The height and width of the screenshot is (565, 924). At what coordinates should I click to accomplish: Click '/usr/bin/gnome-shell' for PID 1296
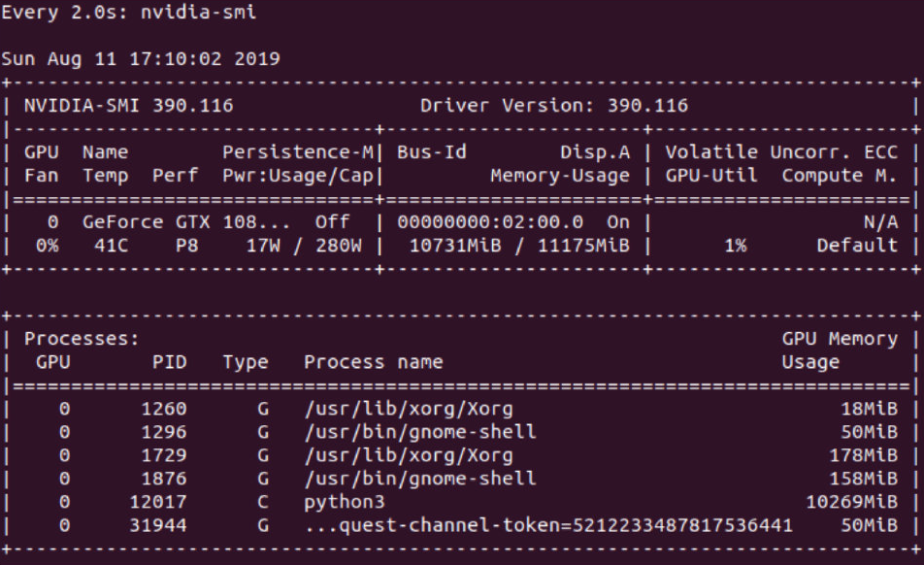tap(420, 432)
